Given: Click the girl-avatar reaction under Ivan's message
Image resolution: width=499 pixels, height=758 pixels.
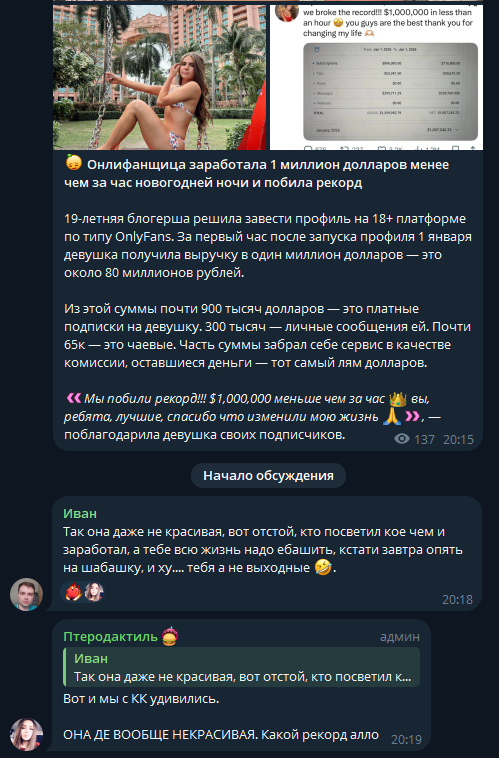Looking at the screenshot, I should 94,592.
